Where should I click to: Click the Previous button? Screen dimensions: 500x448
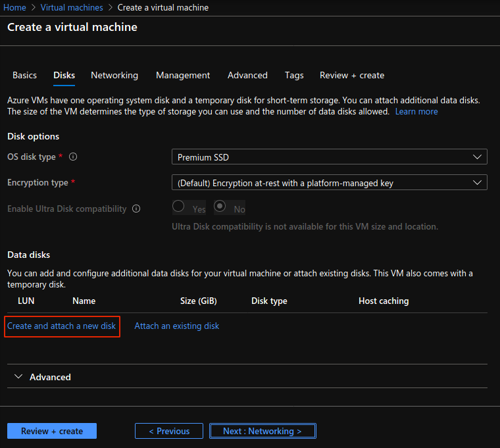point(169,431)
